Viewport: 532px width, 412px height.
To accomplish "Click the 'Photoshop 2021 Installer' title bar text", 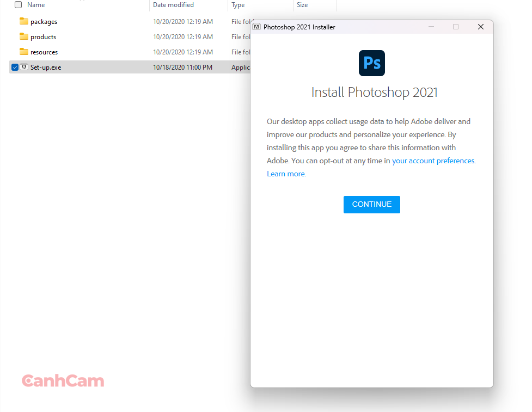I will tap(299, 27).
